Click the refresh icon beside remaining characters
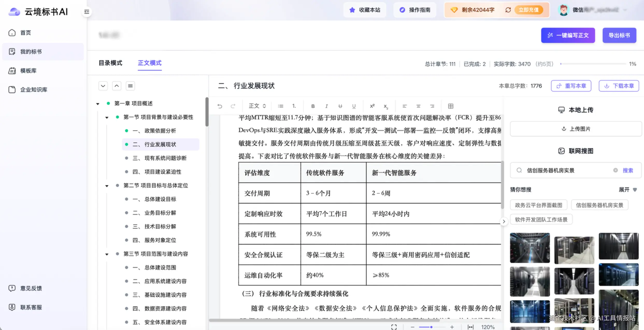The height and width of the screenshot is (330, 644). coord(508,10)
